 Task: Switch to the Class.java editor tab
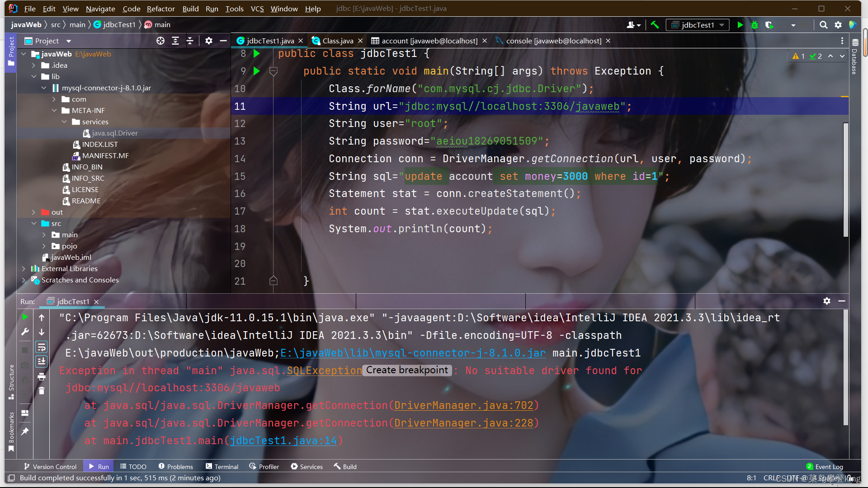[x=337, y=41]
